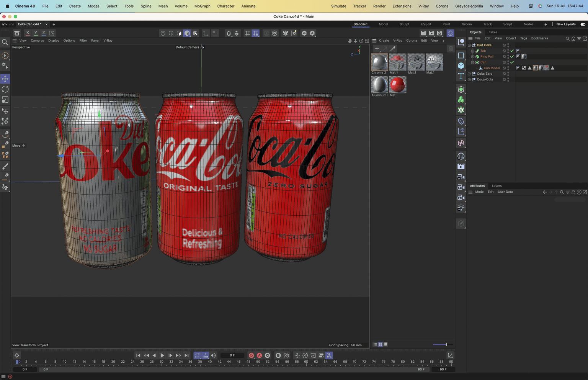Switch to the Sculpt layout tab

pos(404,24)
